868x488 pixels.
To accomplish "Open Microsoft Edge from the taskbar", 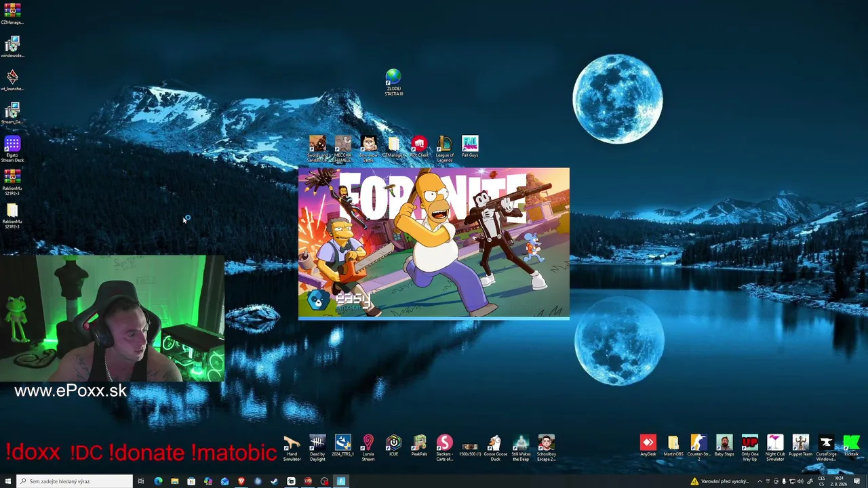I will [x=158, y=481].
